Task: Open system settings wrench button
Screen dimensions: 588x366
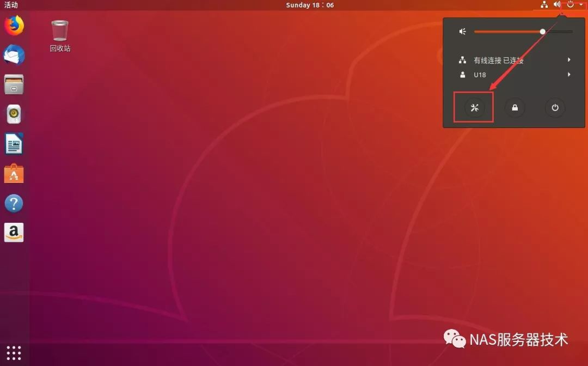Action: pos(474,108)
